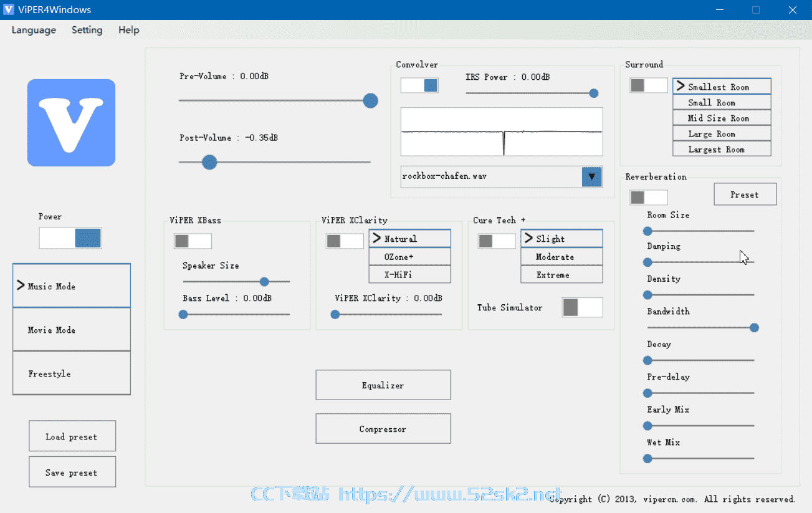Screen dimensions: 812x513
Task: Click the Early Mix slider handle
Action: click(x=647, y=426)
